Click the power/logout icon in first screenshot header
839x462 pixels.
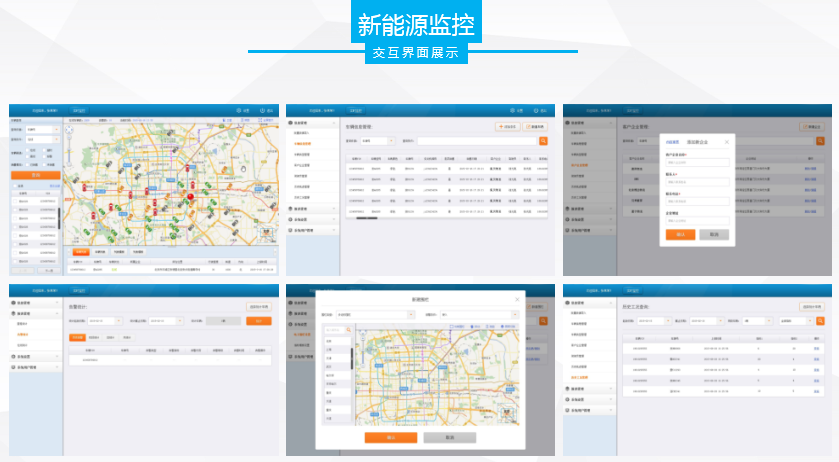coord(262,110)
